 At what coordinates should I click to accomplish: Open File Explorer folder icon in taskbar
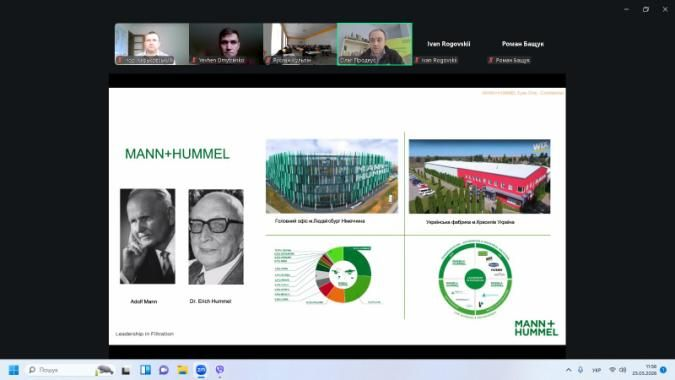pyautogui.click(x=183, y=370)
